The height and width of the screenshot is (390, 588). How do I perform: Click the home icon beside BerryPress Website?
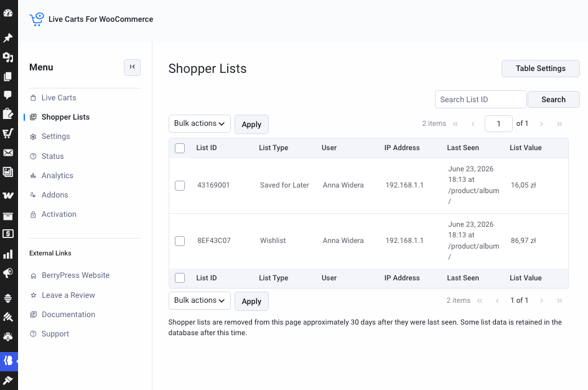(34, 276)
